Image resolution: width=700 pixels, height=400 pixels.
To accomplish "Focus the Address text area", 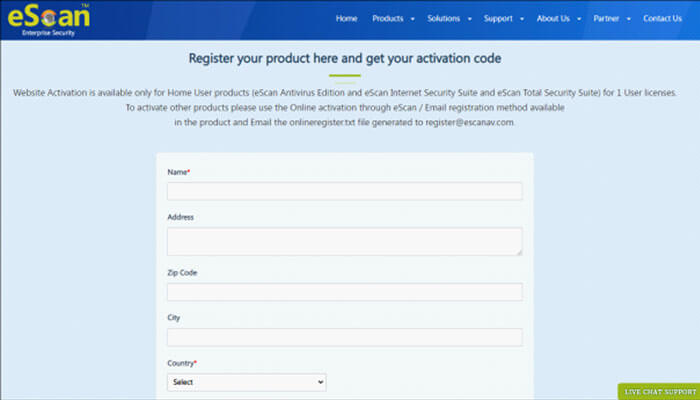I will [345, 242].
